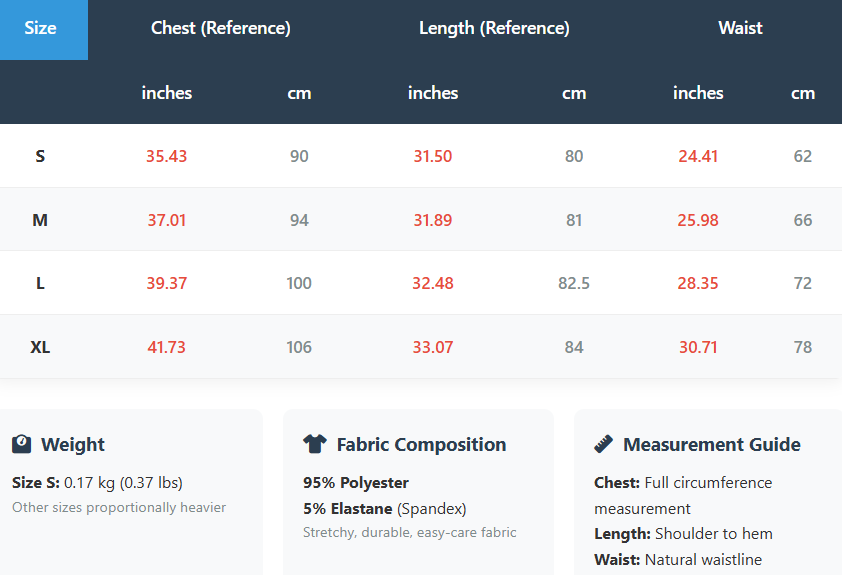Select the size L row label

pyautogui.click(x=40, y=283)
